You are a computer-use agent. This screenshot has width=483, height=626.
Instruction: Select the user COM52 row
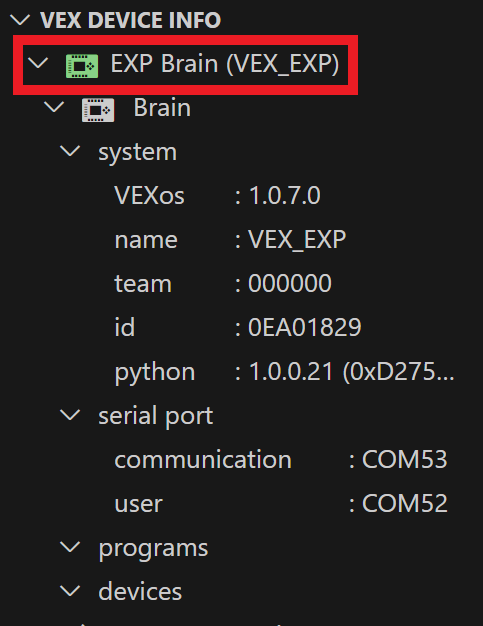[281, 503]
